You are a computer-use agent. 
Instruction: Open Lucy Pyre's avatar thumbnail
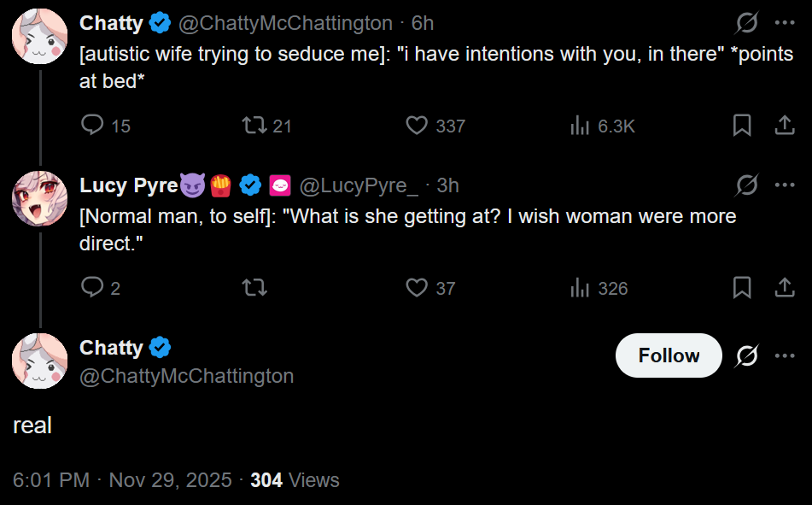click(39, 199)
